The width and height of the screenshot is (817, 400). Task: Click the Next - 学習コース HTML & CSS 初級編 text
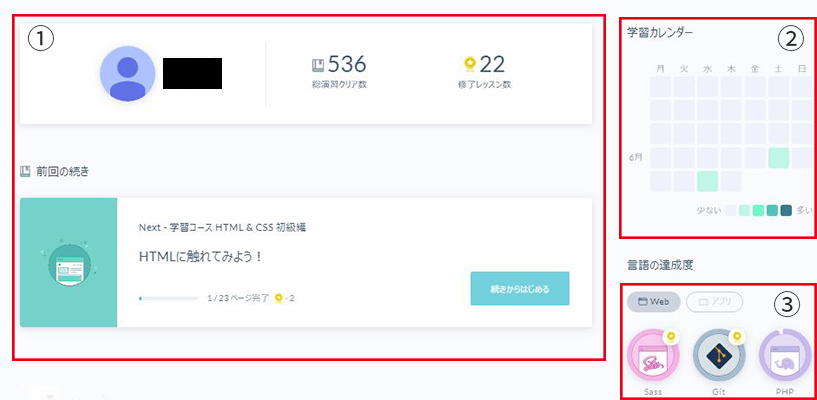coord(222,228)
